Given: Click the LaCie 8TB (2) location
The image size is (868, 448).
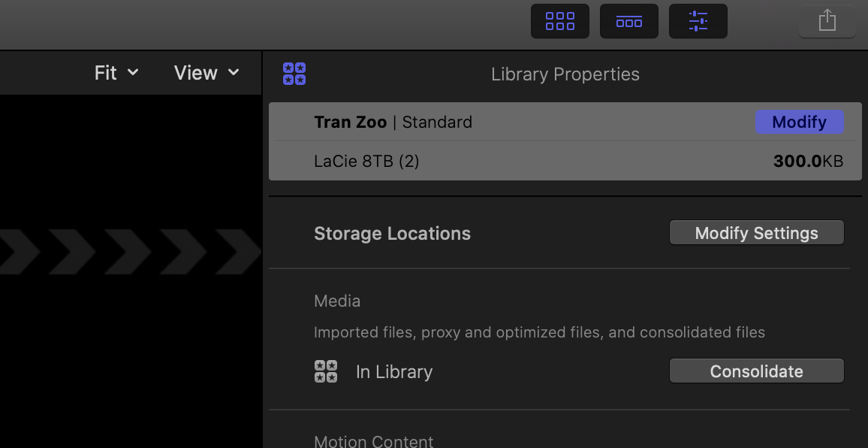Looking at the screenshot, I should click(366, 161).
